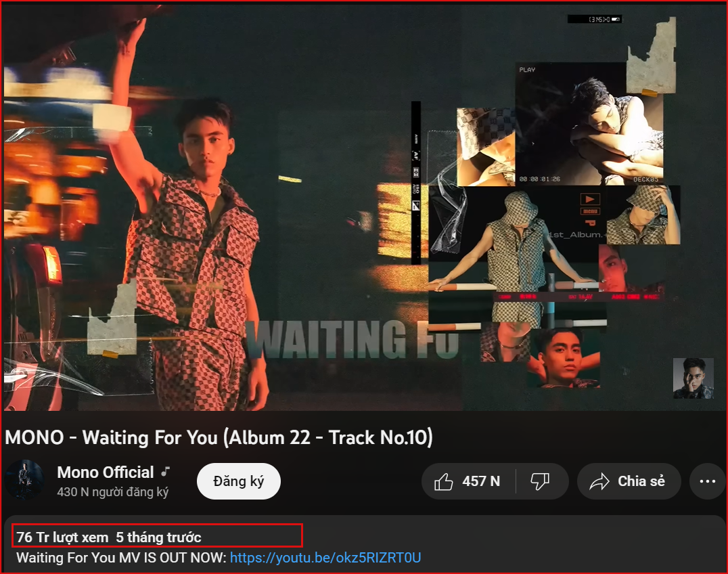728x574 pixels.
Task: Click the Đăng ký subscribe button
Action: coord(239,481)
